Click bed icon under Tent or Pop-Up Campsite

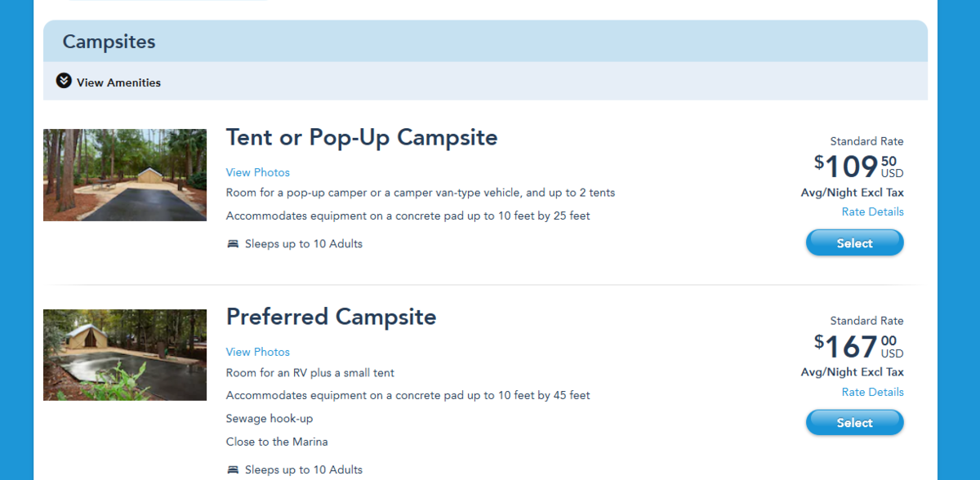pyautogui.click(x=233, y=244)
